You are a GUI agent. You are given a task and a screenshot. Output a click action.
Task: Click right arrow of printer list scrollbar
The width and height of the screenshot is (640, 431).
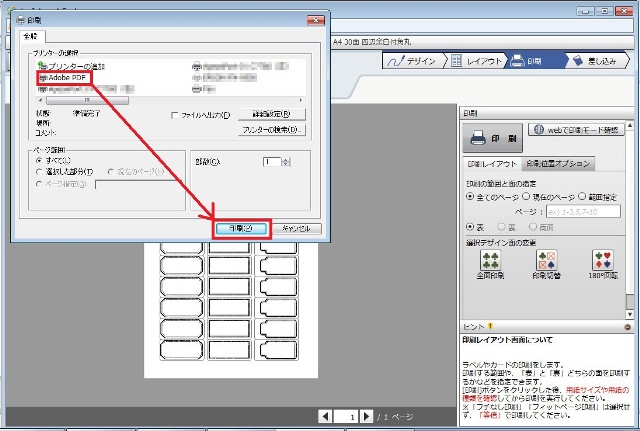pos(301,100)
